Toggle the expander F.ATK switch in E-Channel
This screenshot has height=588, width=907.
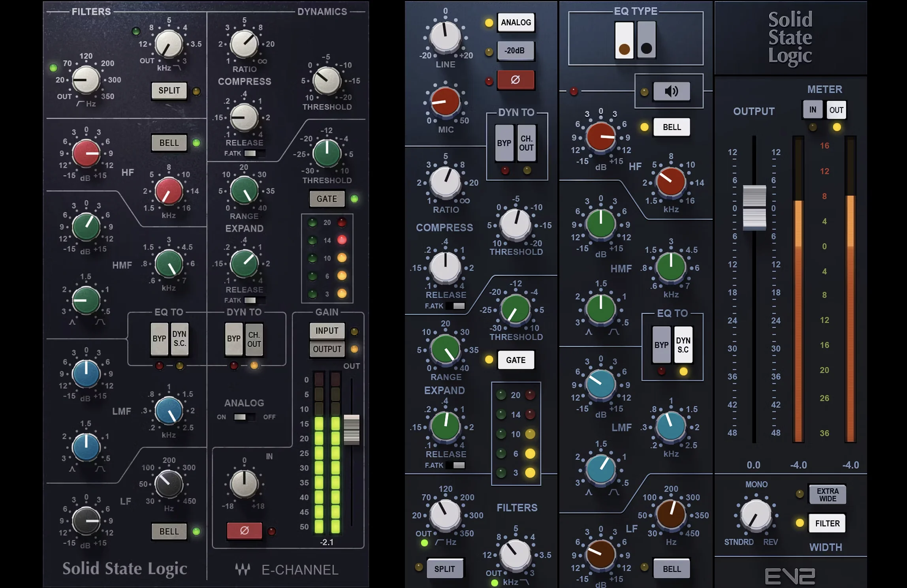(x=254, y=300)
